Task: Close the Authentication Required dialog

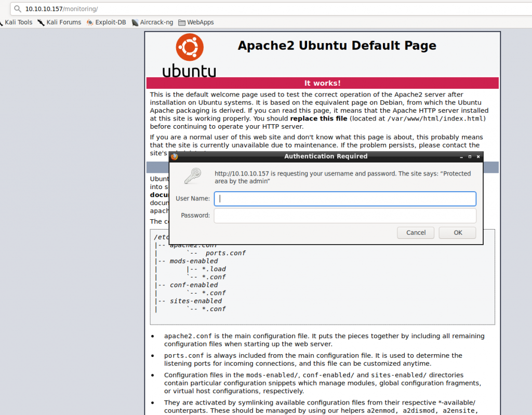Action: [x=477, y=156]
